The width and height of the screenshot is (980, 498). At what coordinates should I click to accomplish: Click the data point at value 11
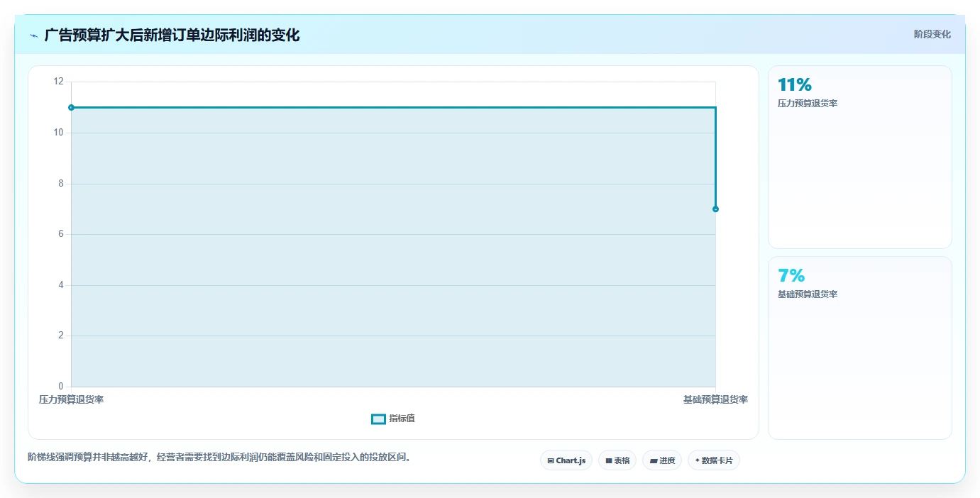[71, 107]
